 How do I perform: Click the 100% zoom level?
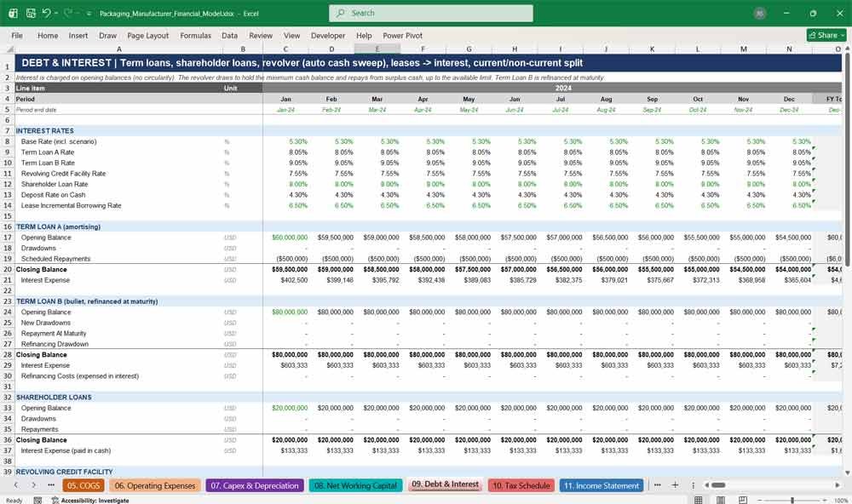click(x=841, y=501)
